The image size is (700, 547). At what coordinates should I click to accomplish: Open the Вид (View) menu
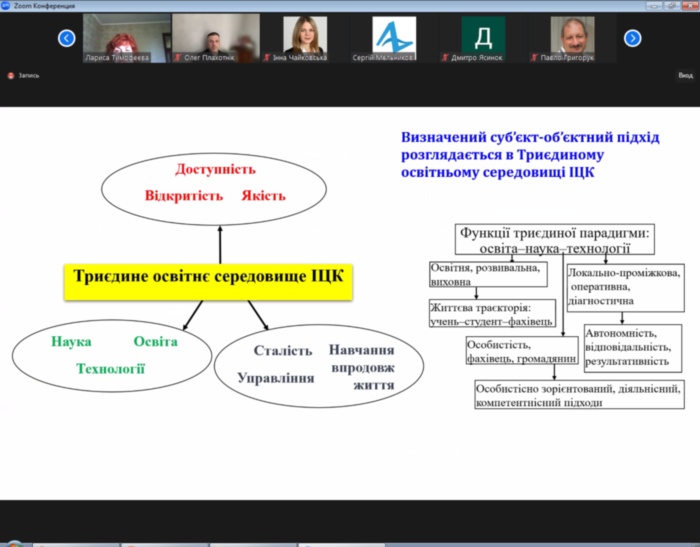point(685,75)
